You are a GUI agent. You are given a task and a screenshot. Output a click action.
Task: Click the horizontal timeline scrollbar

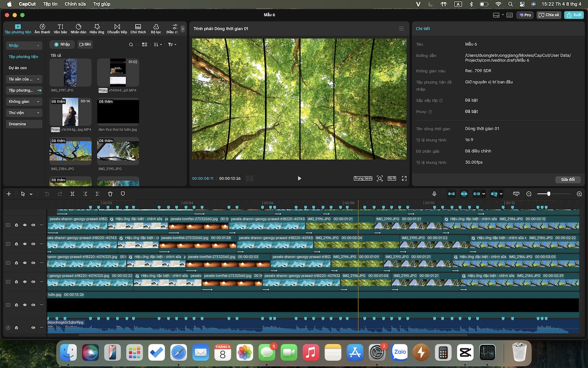pos(273,335)
